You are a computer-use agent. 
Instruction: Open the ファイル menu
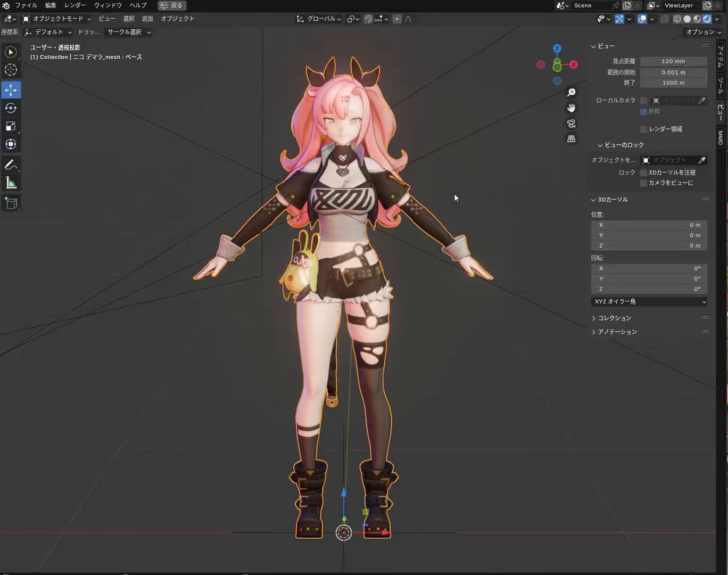click(x=26, y=5)
